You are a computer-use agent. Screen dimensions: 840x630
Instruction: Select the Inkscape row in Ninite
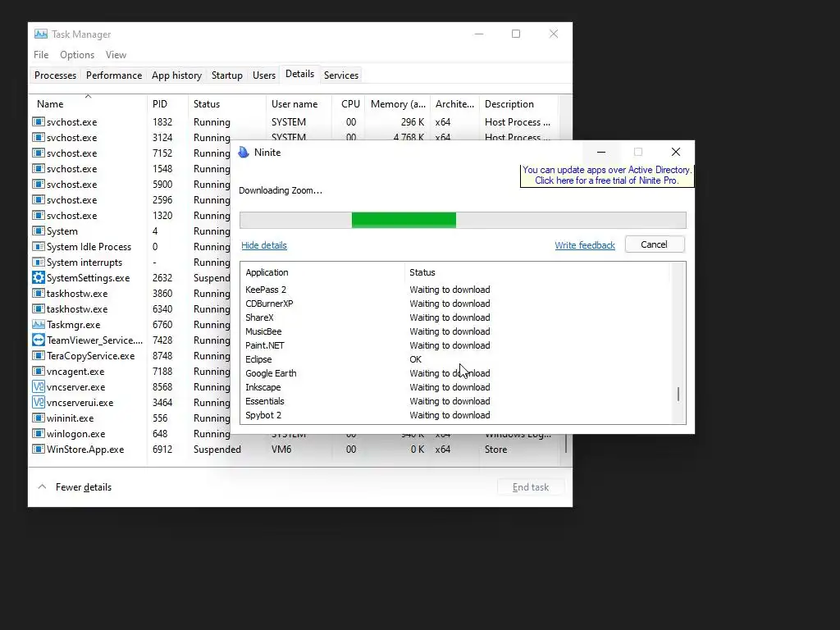coord(455,387)
